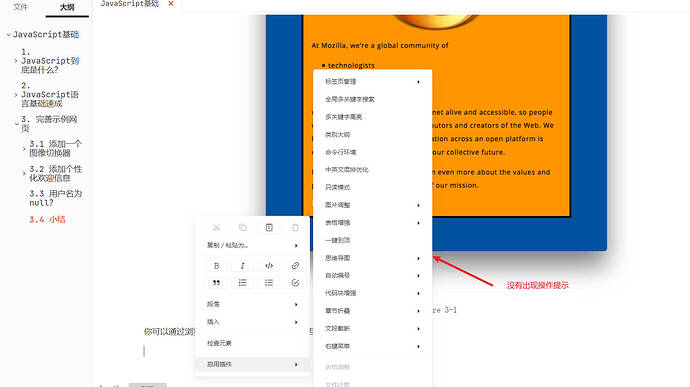690x387 pixels.
Task: Apply italic with the I icon
Action: [x=242, y=266]
